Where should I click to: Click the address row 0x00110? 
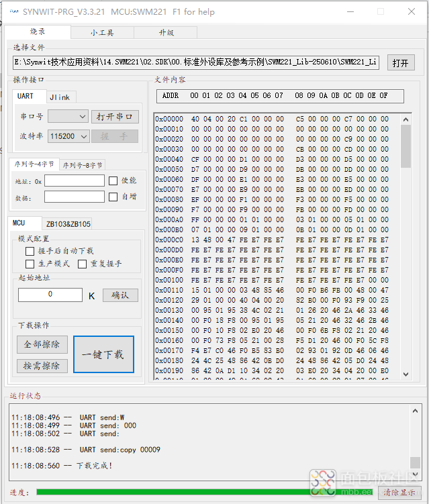point(271,290)
